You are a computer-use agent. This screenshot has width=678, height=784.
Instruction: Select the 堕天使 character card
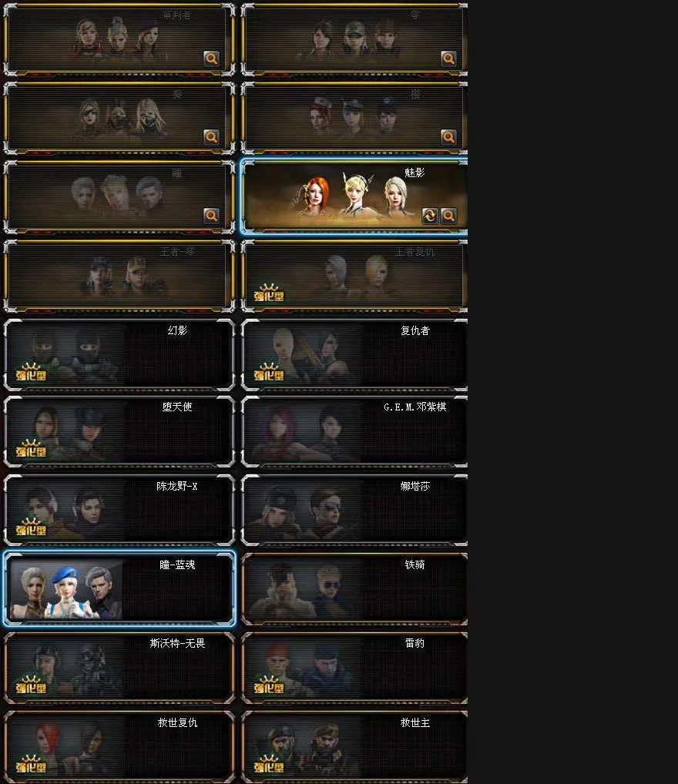tap(119, 432)
